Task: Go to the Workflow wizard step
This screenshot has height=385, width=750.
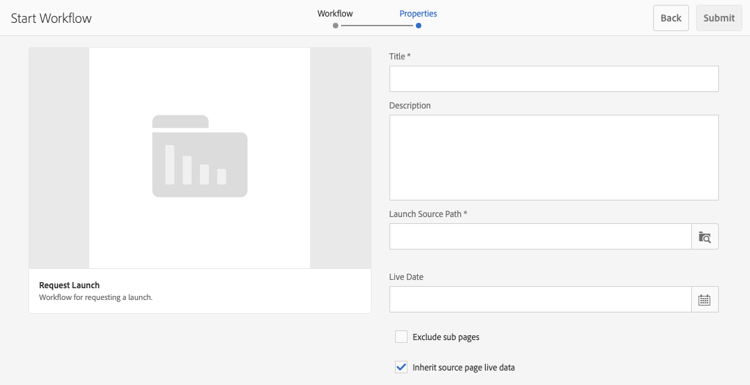Action: (x=335, y=14)
